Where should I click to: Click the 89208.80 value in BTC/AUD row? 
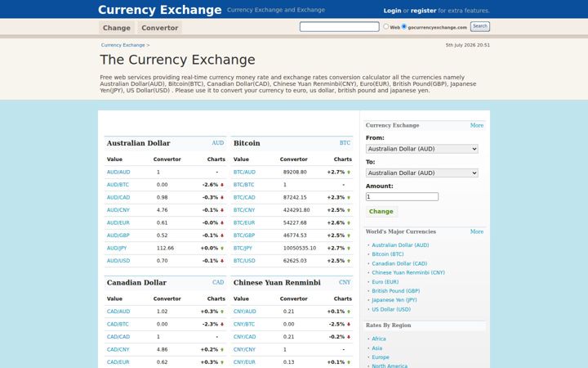tap(295, 173)
